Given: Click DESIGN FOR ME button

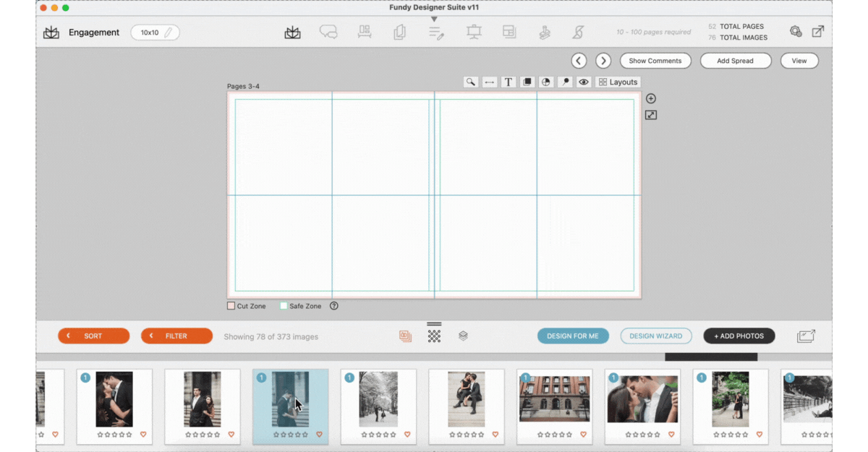Looking at the screenshot, I should [573, 336].
